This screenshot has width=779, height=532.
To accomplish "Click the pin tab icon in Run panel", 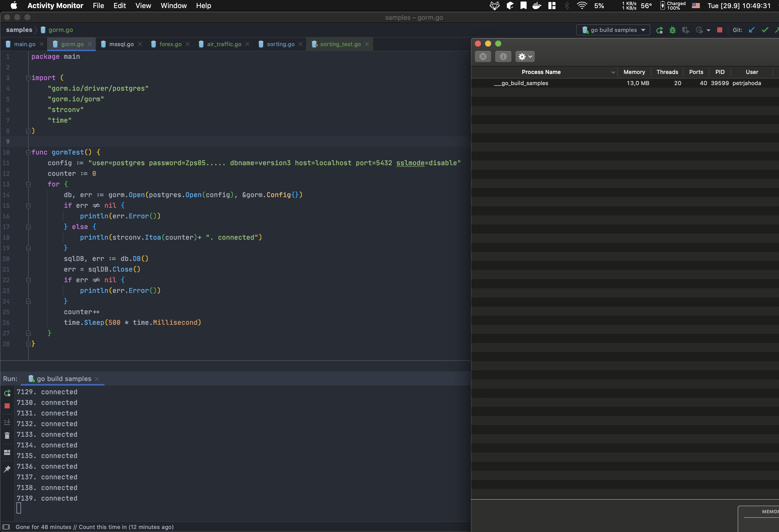I will pyautogui.click(x=7, y=469).
